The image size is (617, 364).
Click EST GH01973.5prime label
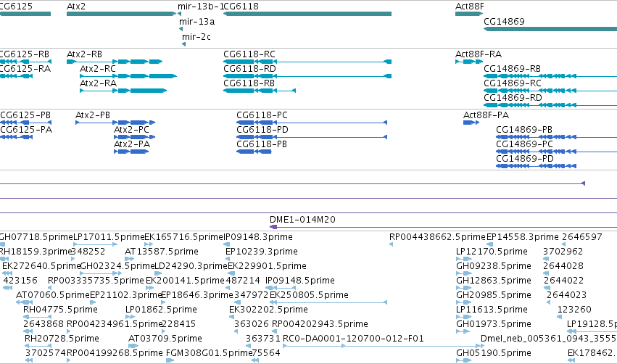tap(494, 324)
